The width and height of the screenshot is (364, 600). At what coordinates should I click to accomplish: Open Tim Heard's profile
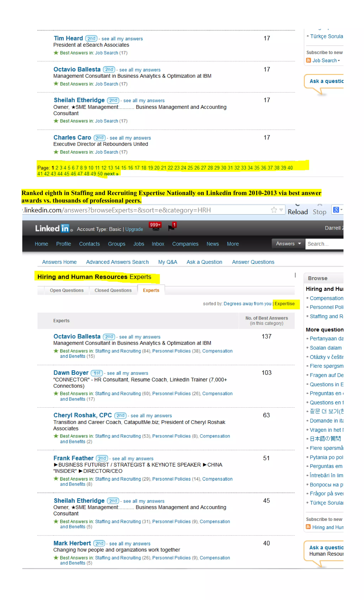pyautogui.click(x=68, y=38)
